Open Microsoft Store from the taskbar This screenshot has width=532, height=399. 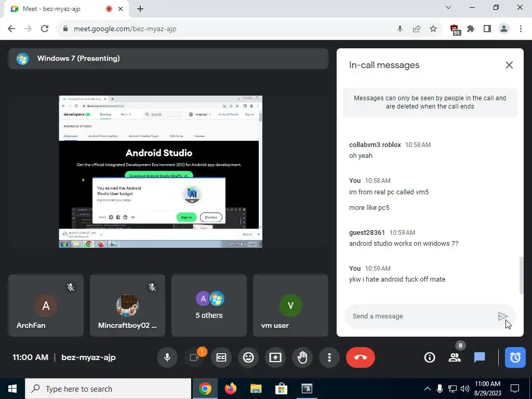[x=281, y=389]
